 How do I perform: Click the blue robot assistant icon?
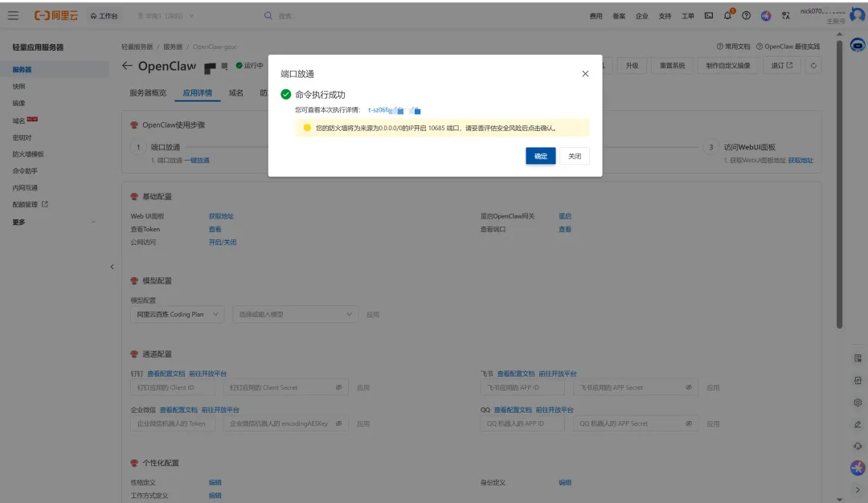[858, 45]
